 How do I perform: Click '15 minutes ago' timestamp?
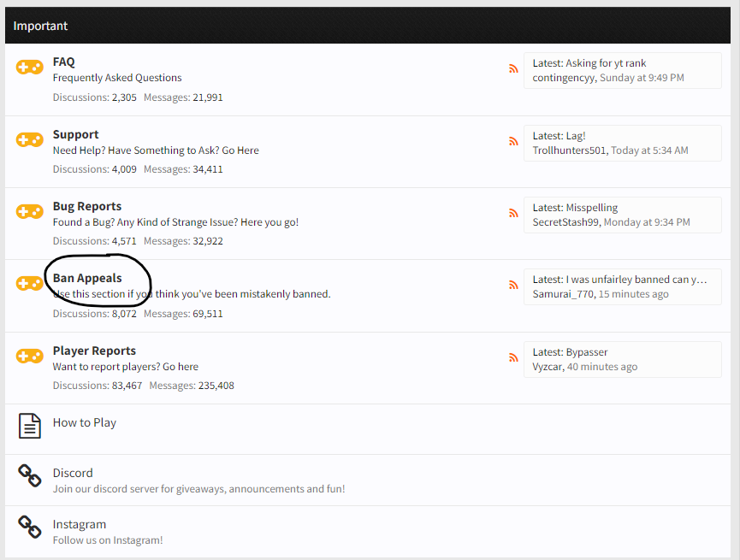click(634, 294)
